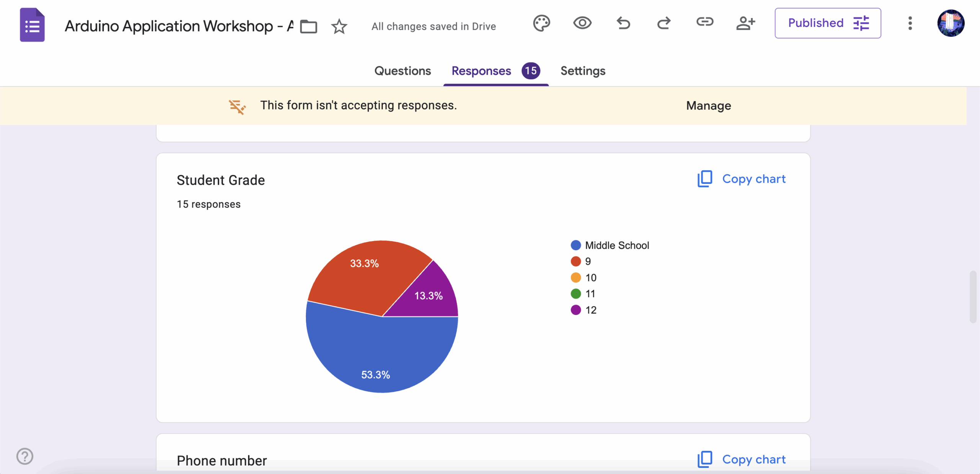Add collaborators to the form
Screen dimensions: 980x474
(745, 23)
